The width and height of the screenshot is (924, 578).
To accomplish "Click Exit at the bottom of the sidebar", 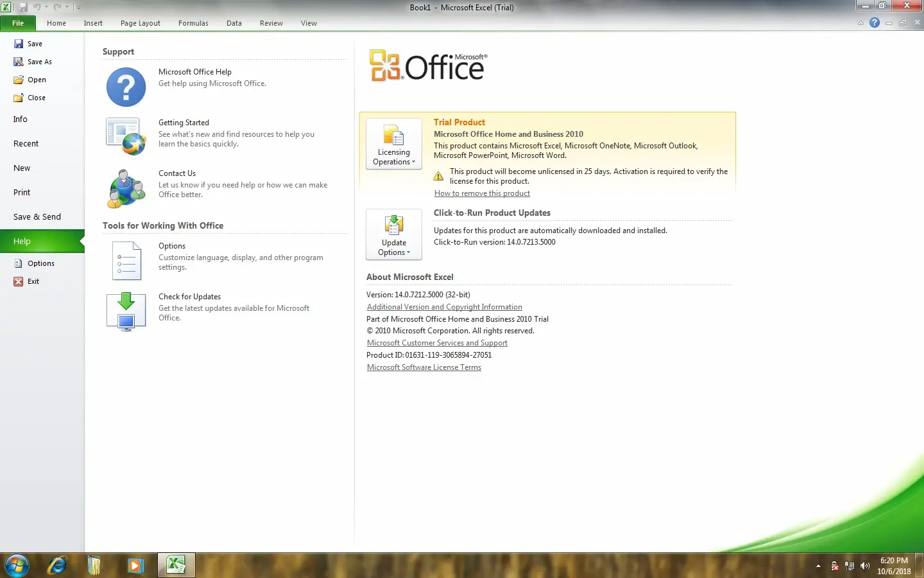I will [x=33, y=281].
